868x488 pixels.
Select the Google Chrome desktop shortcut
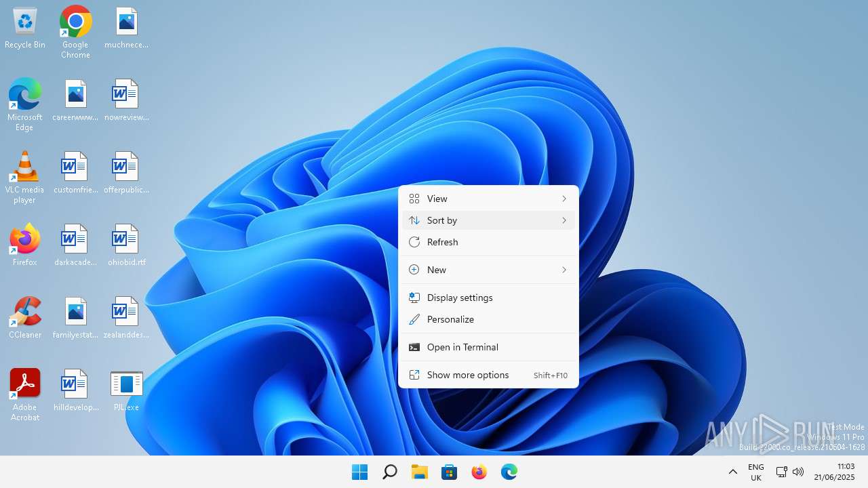(75, 32)
